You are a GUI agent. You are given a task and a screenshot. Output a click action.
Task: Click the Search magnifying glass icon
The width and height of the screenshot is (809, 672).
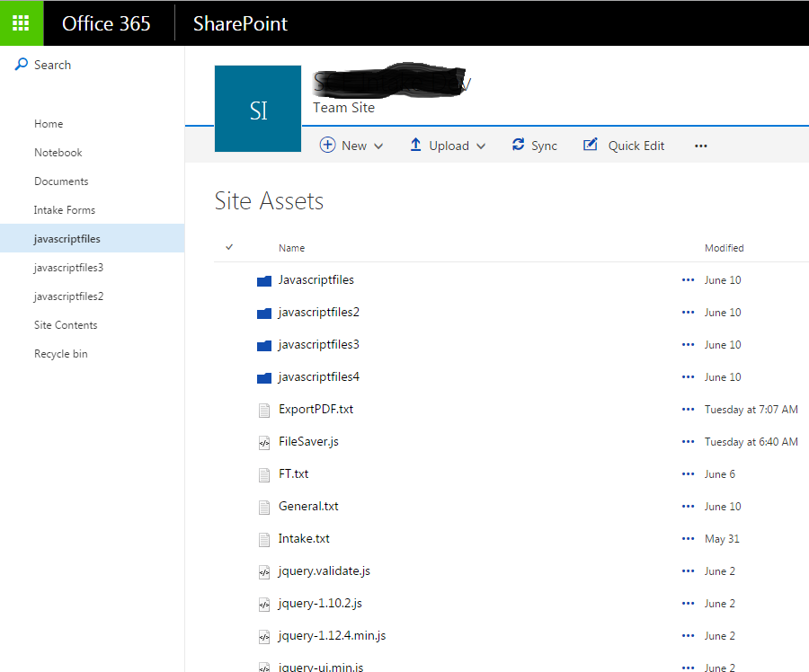pos(20,64)
